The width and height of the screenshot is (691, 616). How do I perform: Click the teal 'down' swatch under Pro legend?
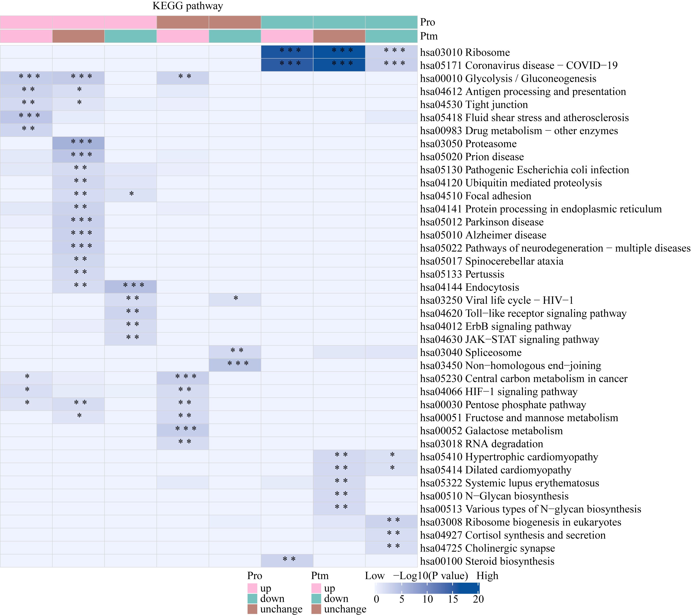tap(252, 599)
